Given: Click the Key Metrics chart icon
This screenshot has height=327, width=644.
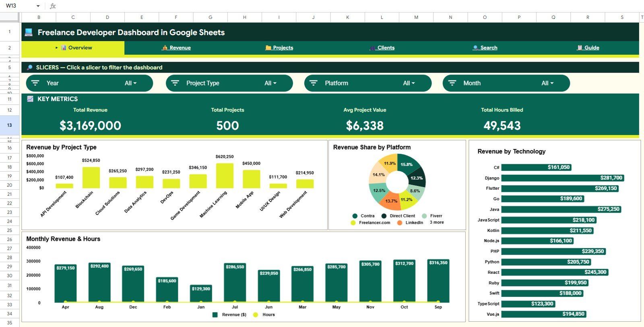Looking at the screenshot, I should point(30,99).
